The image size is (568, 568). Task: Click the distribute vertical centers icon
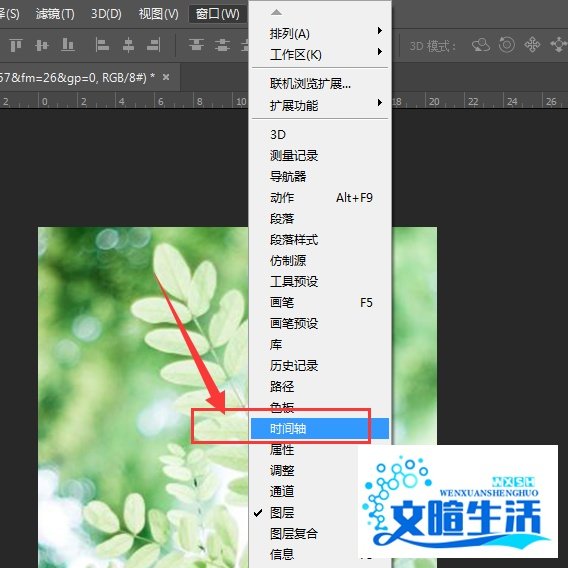pos(222,45)
